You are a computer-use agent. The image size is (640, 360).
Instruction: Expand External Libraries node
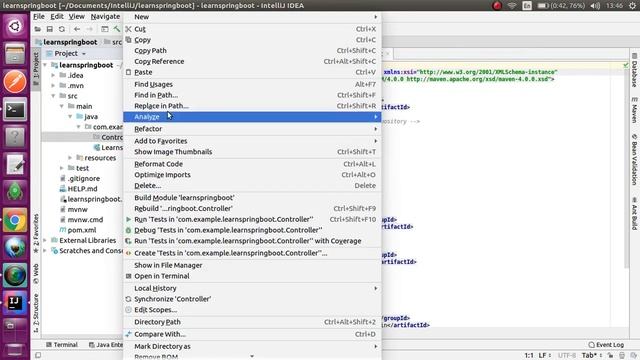[45, 240]
